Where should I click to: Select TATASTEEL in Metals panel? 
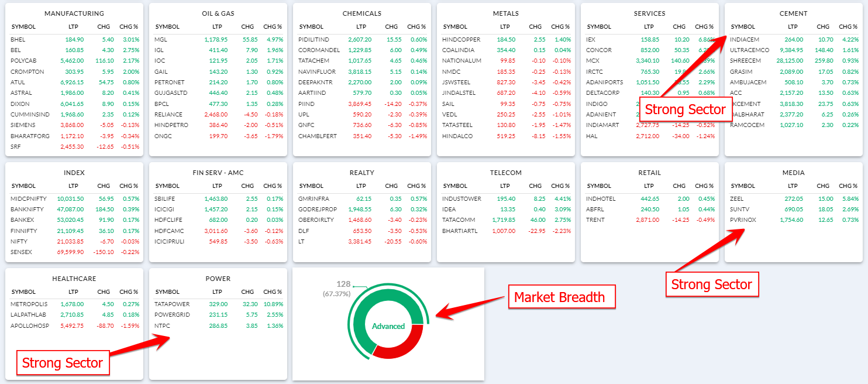(458, 125)
